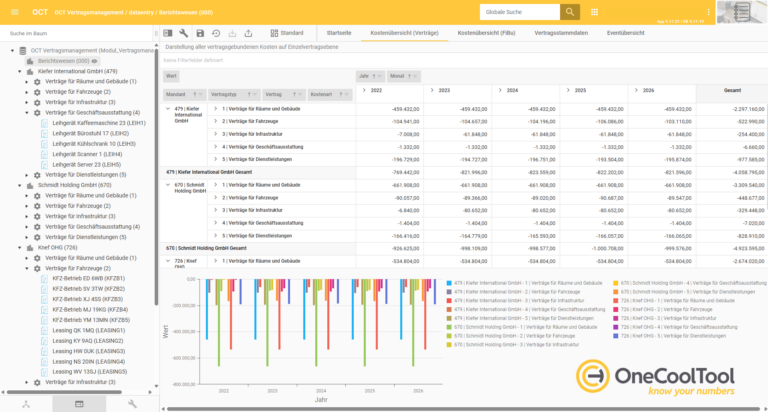Expand the 2026 year column

click(x=636, y=90)
